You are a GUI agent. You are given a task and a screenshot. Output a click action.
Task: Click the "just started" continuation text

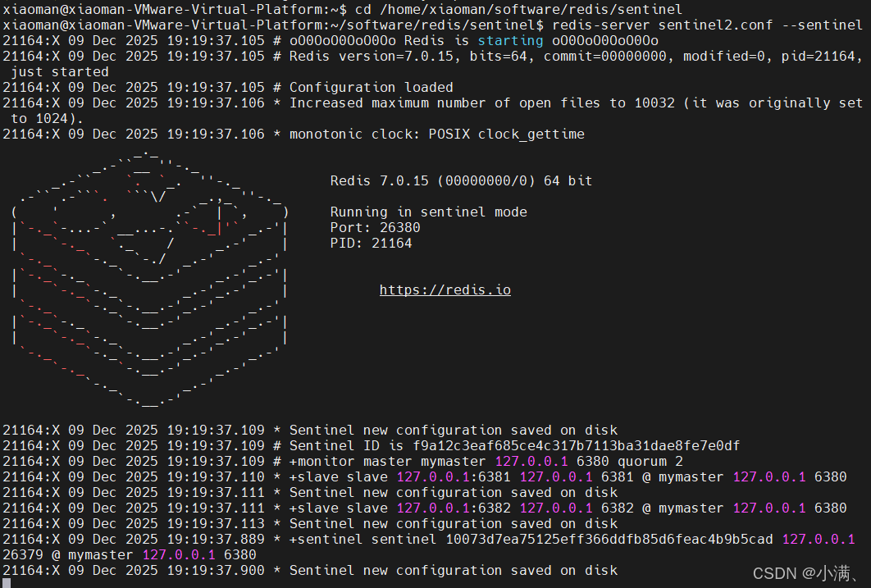60,71
